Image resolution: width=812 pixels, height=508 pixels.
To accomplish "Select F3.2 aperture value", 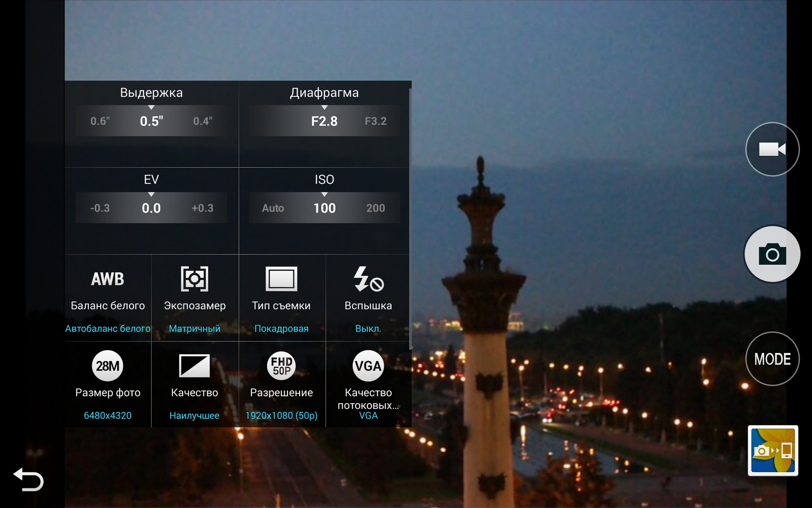I will point(376,121).
